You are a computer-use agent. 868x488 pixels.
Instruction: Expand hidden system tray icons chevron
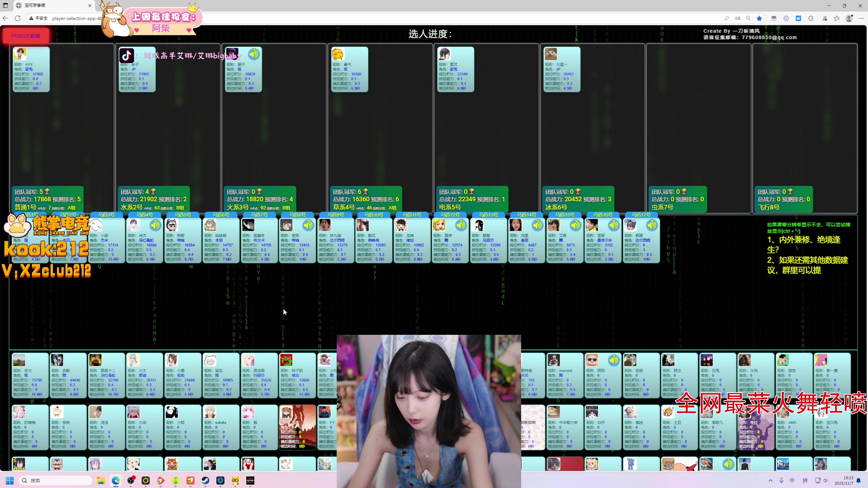pyautogui.click(x=770, y=481)
